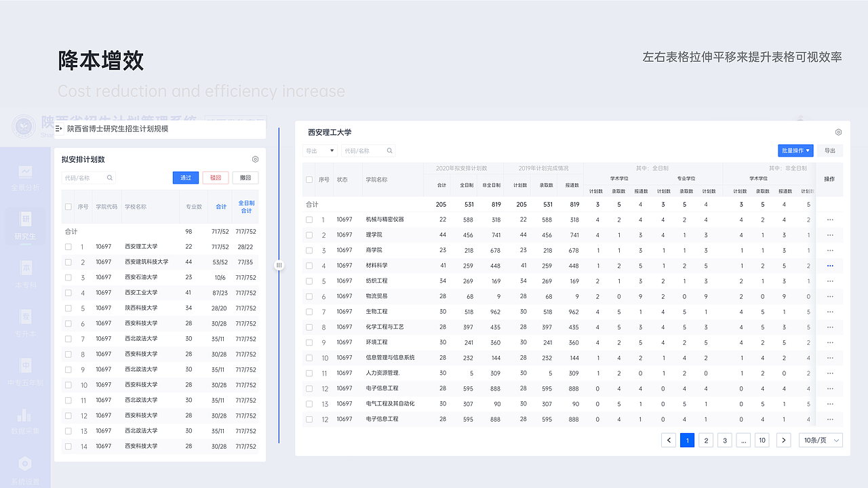The width and height of the screenshot is (868, 488).
Task: Click the 通过 button
Action: [186, 178]
